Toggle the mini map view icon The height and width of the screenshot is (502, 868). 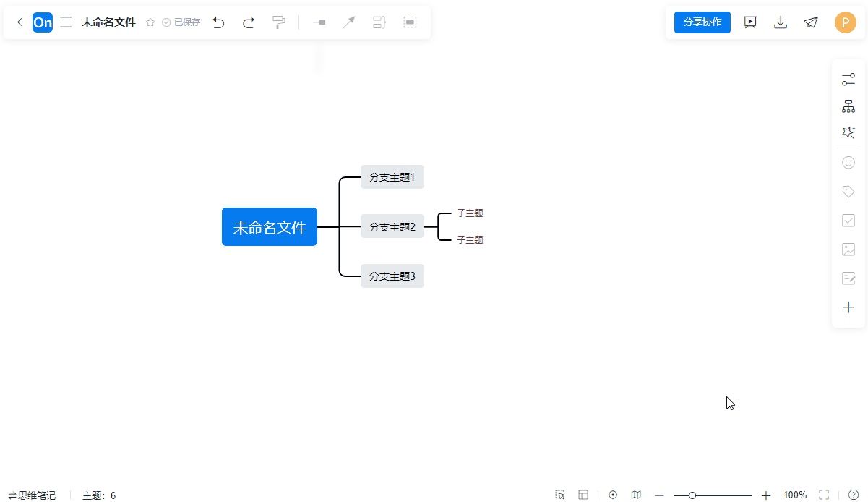point(636,495)
